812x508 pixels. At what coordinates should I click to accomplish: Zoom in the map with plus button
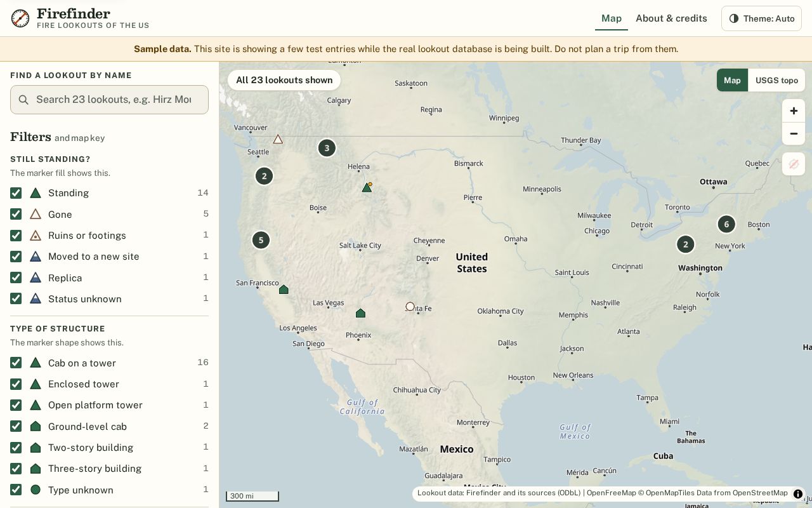pyautogui.click(x=794, y=111)
